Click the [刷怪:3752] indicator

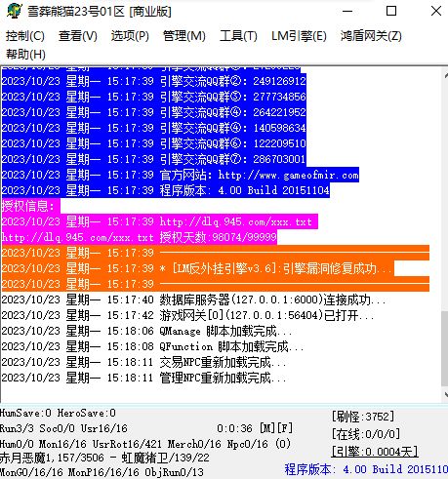click(363, 417)
